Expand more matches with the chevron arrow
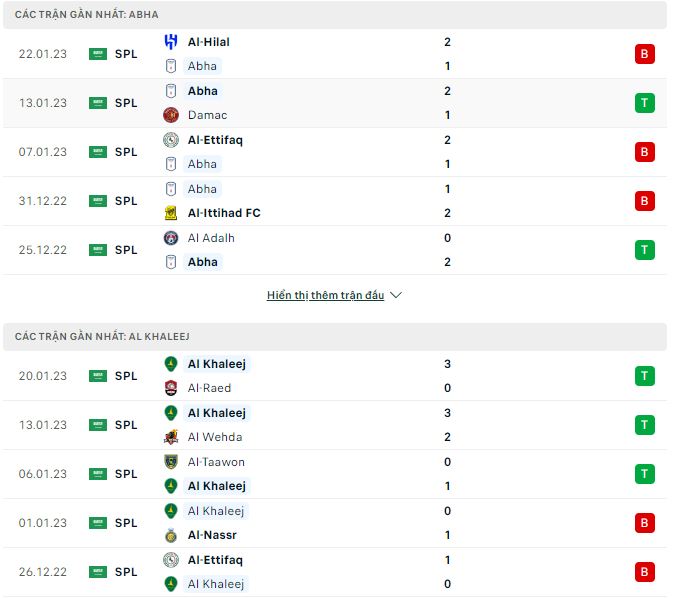This screenshot has height=598, width=677. tap(395, 296)
